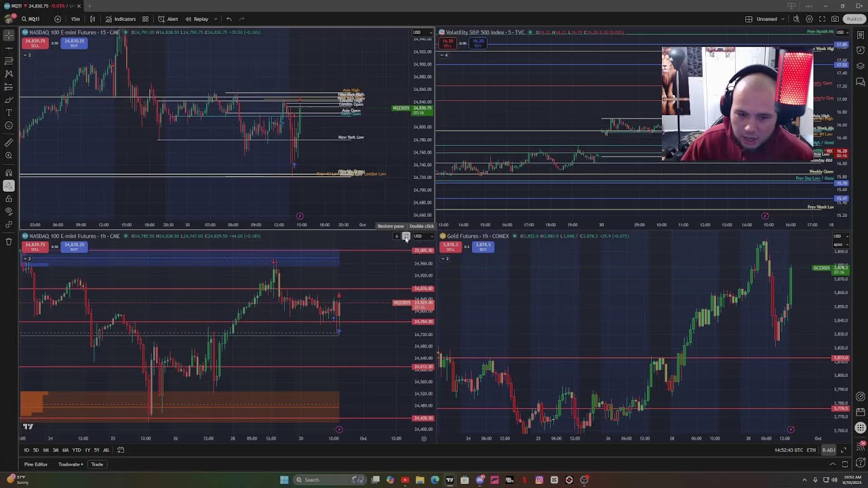Viewport: 868px width, 488px height.
Task: Open NQ1! symbol search
Action: click(31, 19)
